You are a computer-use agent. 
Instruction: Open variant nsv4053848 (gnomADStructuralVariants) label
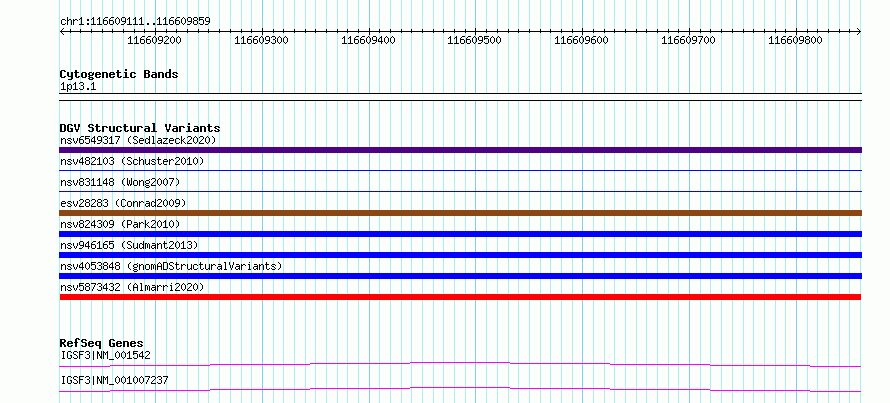coord(171,266)
